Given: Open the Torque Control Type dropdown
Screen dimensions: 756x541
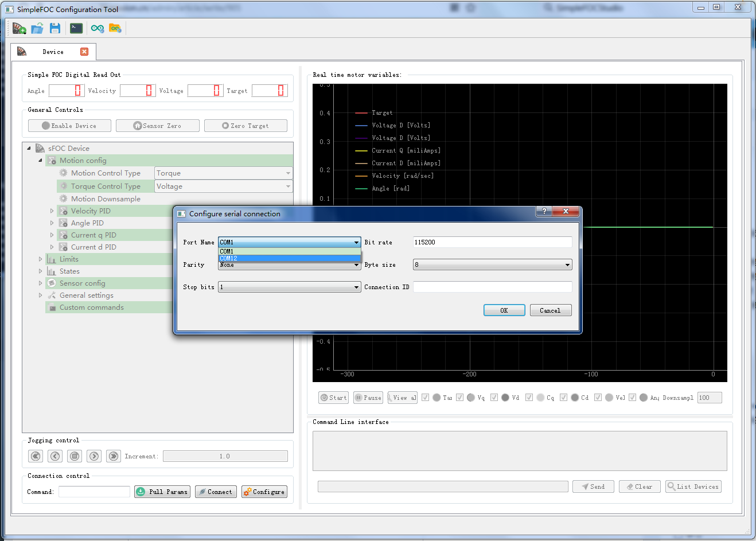Looking at the screenshot, I should pos(224,186).
